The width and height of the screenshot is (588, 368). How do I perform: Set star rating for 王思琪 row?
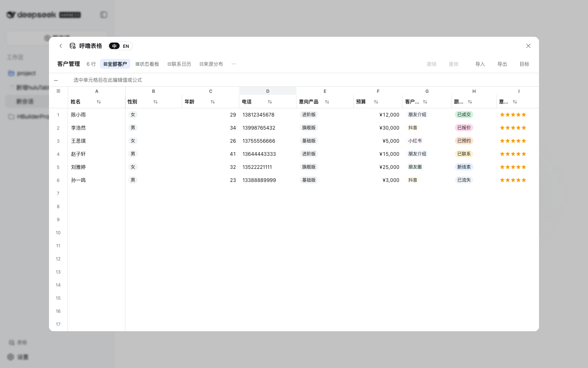[513, 141]
